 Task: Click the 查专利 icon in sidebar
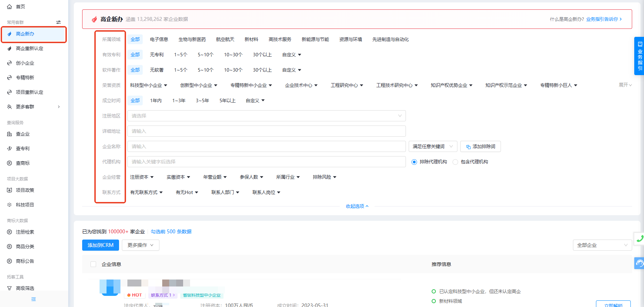point(9,148)
